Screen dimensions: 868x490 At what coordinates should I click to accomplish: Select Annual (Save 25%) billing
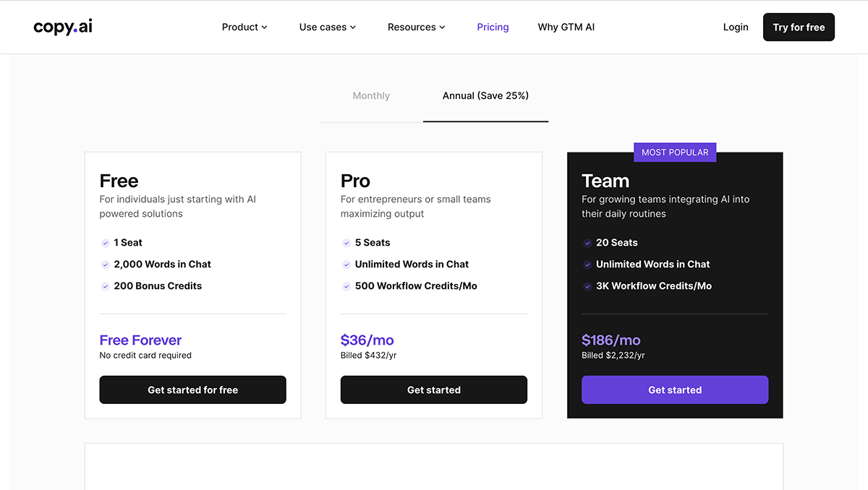pos(485,96)
